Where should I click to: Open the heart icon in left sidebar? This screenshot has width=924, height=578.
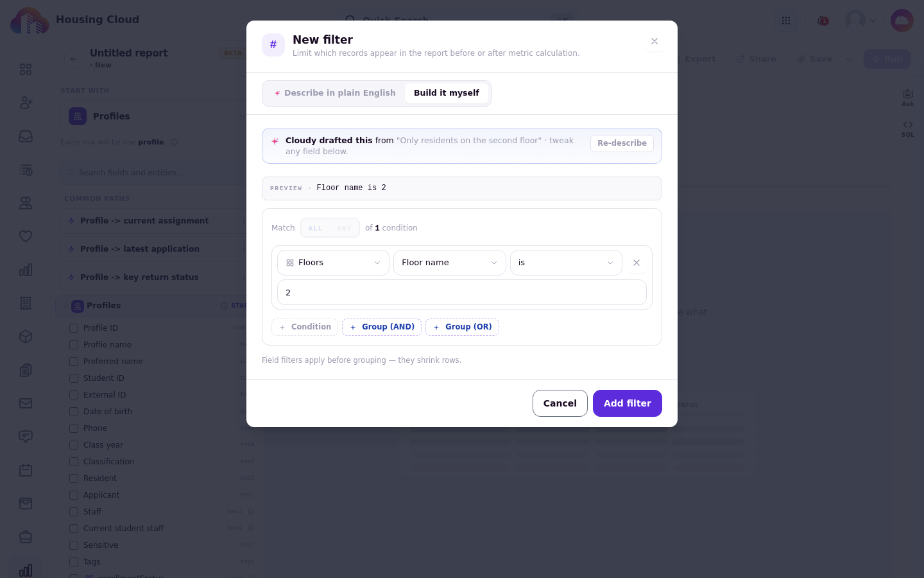tap(26, 236)
